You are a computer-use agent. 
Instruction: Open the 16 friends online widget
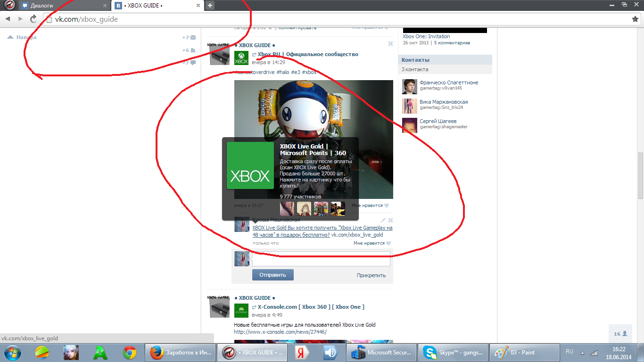[620, 334]
